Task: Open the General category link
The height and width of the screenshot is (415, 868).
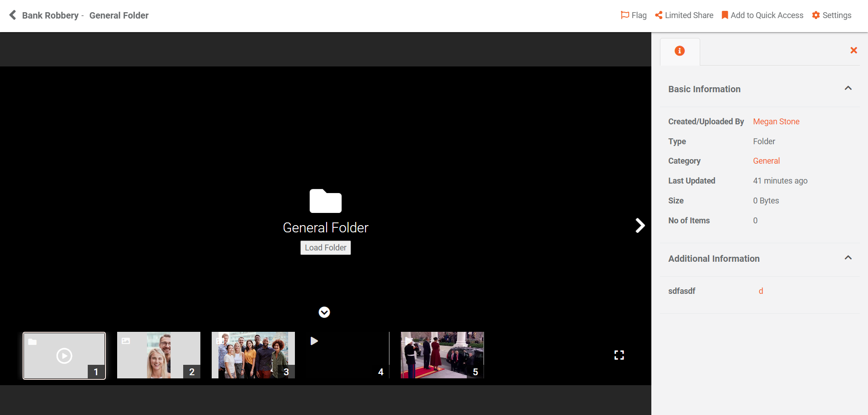Action: pyautogui.click(x=766, y=161)
